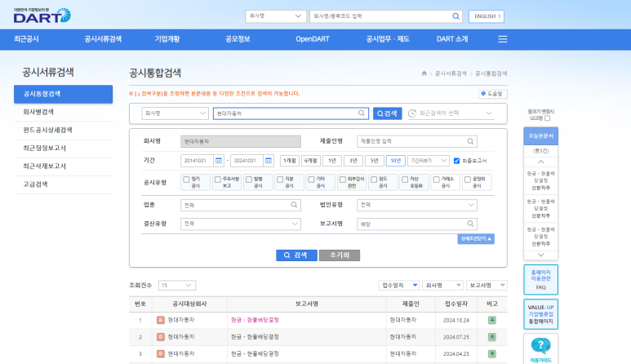Check the 발행공시 disclosure type box

[249, 180]
